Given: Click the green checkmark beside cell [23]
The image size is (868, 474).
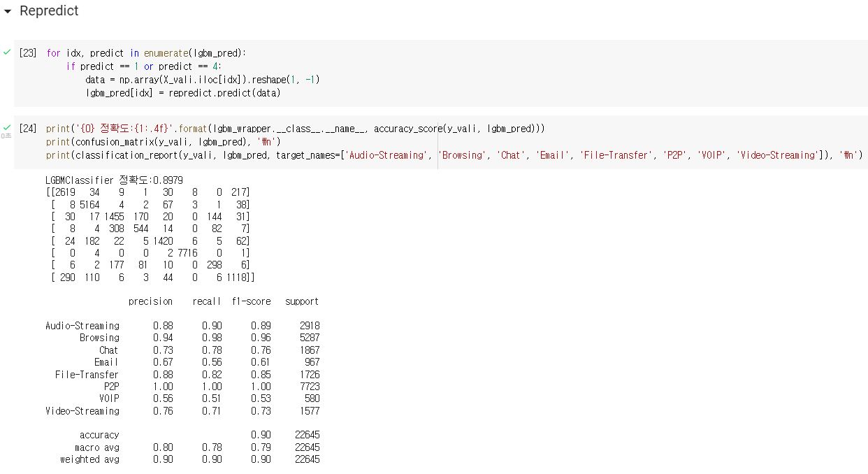Looking at the screenshot, I should tap(6, 52).
